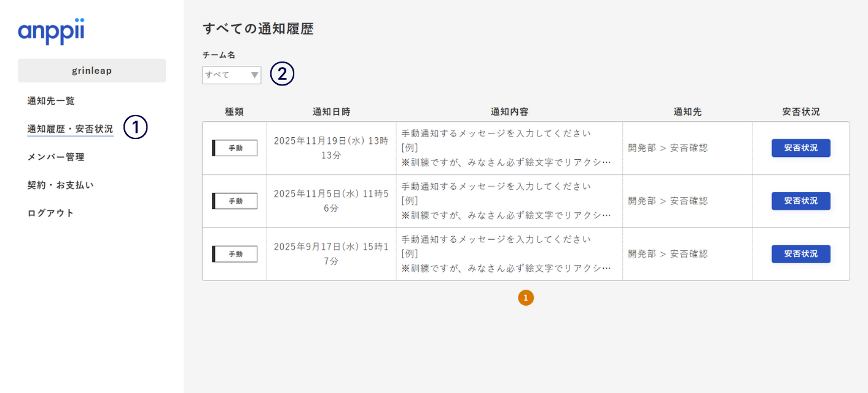This screenshot has height=393, width=868.
Task: Open 通知先一覧 in the sidebar
Action: [51, 101]
